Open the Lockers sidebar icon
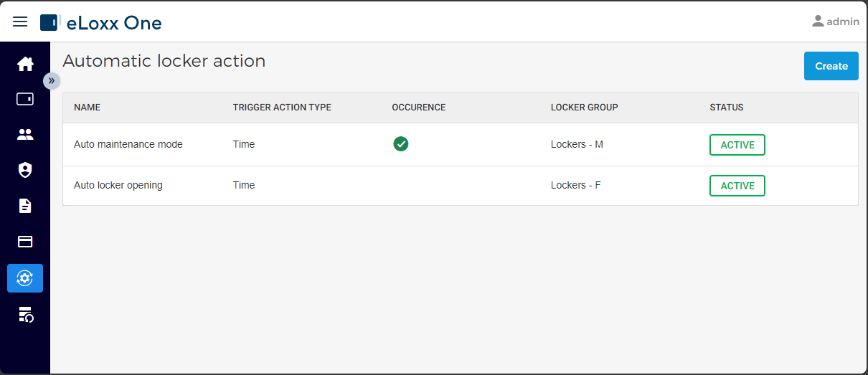868x375 pixels. (x=25, y=99)
